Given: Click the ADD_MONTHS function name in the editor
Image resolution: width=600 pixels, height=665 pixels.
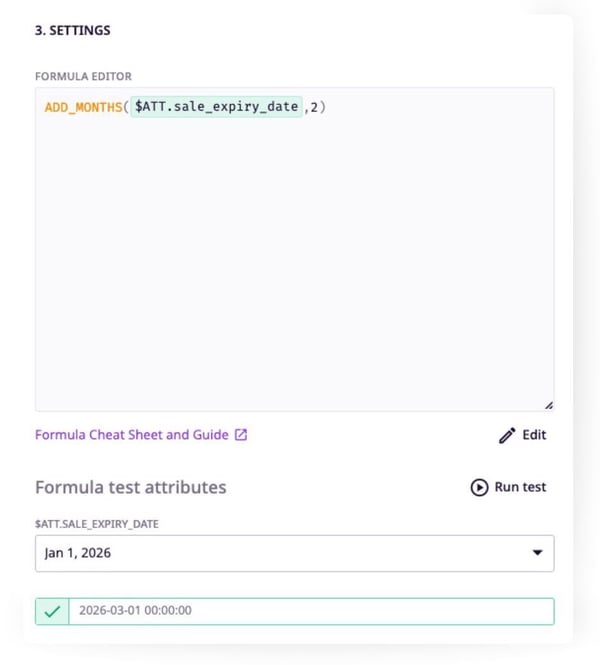Looking at the screenshot, I should tap(83, 107).
